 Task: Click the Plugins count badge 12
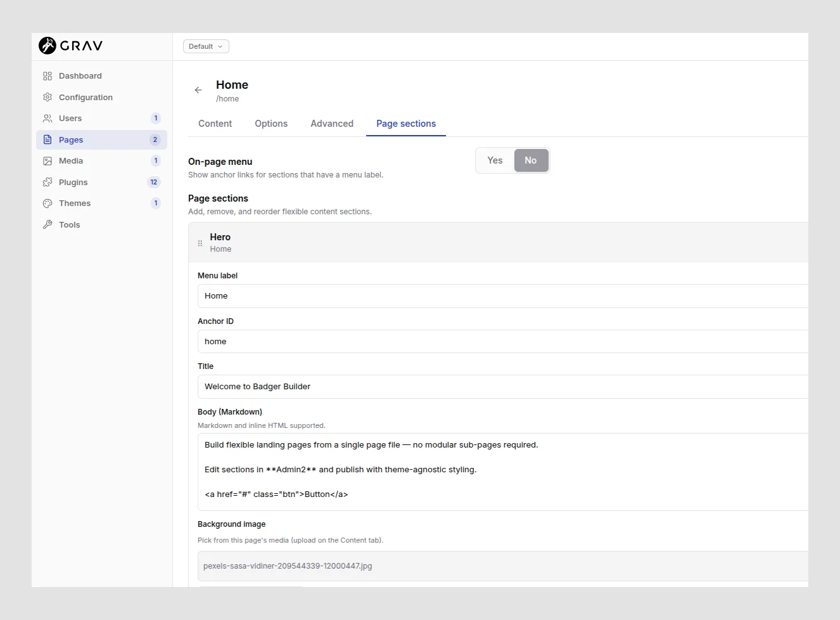pyautogui.click(x=154, y=182)
